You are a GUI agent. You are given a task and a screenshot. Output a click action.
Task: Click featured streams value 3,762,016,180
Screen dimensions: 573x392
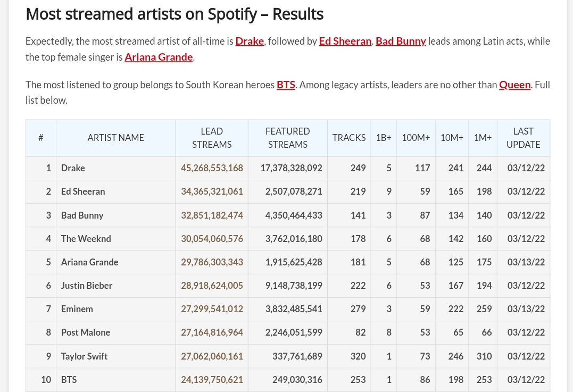294,239
